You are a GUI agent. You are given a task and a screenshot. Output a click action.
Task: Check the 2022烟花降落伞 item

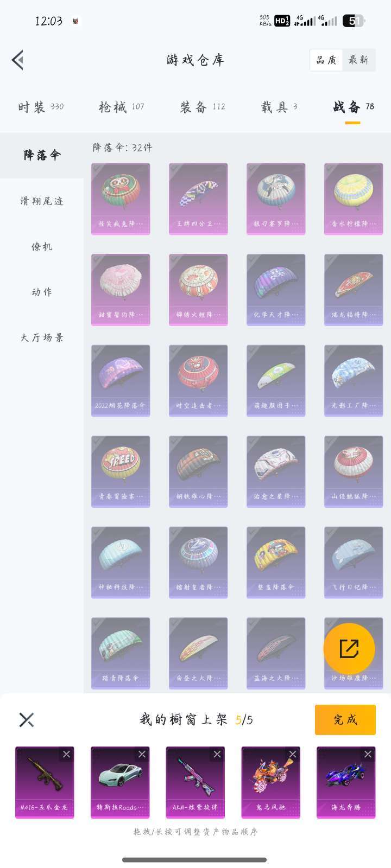click(121, 380)
